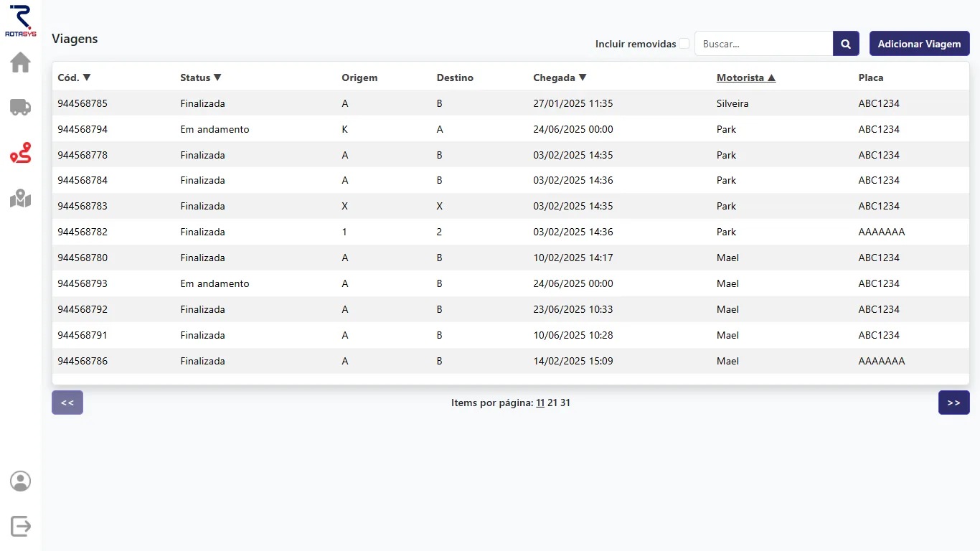The width and height of the screenshot is (980, 551).
Task: Sort by Status column
Action: pos(200,77)
